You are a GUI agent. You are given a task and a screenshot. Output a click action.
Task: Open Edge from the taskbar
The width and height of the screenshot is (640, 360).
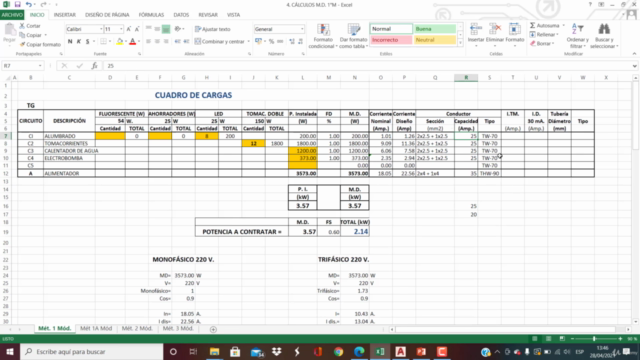(359, 351)
